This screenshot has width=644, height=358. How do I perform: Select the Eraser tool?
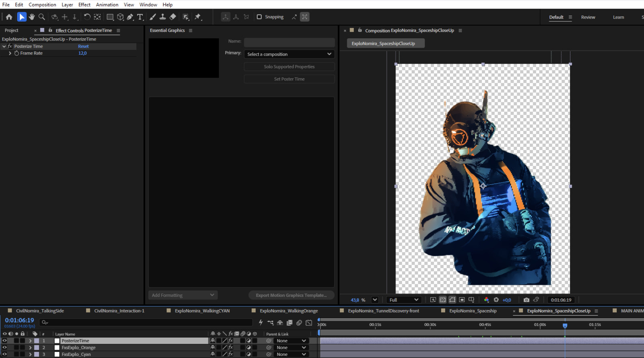point(173,17)
